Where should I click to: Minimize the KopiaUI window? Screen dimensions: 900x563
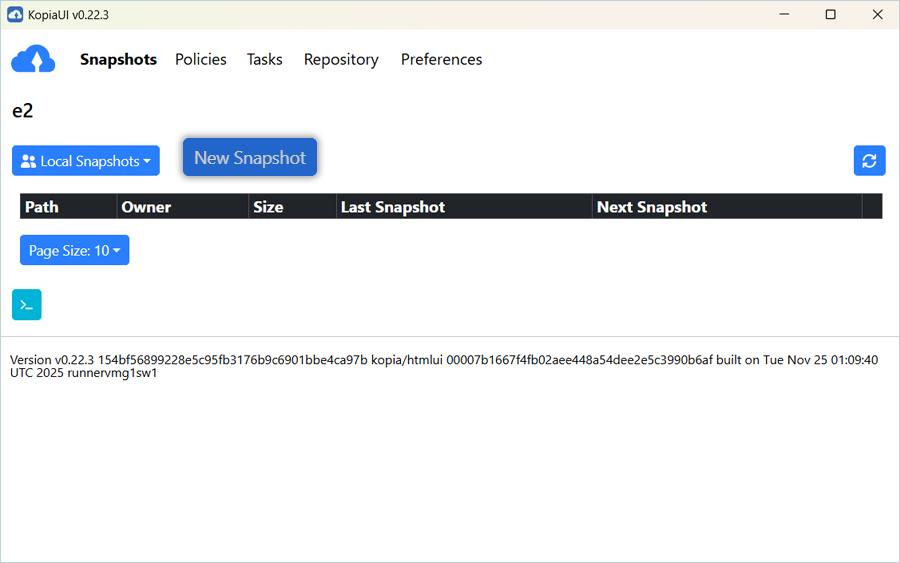783,15
